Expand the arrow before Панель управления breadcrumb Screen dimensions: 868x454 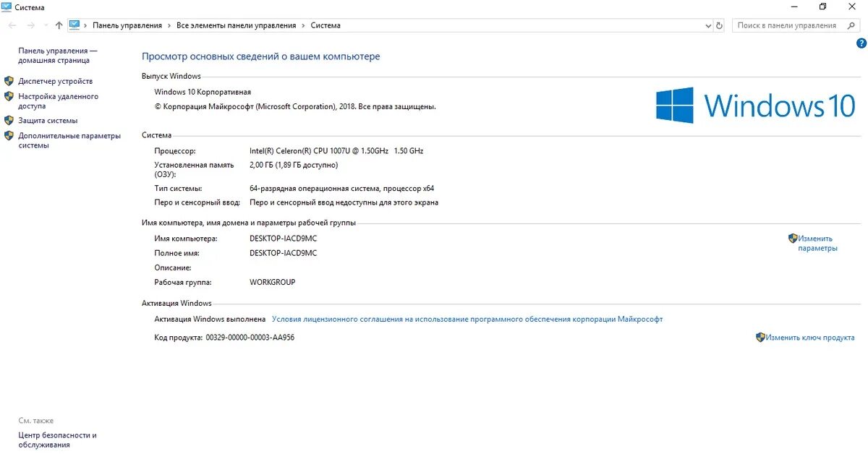point(85,25)
